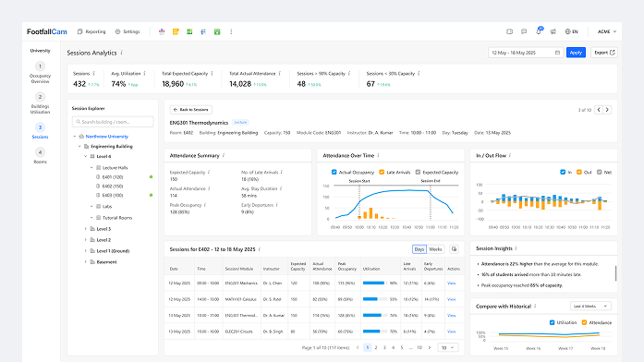Click the green calendar app icon
644x362 pixels.
pyautogui.click(x=217, y=31)
